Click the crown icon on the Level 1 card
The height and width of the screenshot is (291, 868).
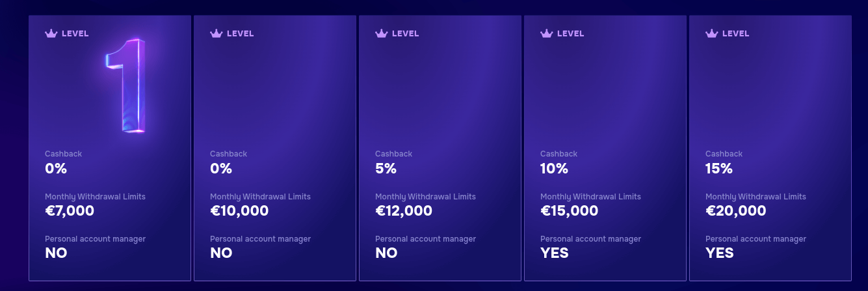tap(51, 33)
